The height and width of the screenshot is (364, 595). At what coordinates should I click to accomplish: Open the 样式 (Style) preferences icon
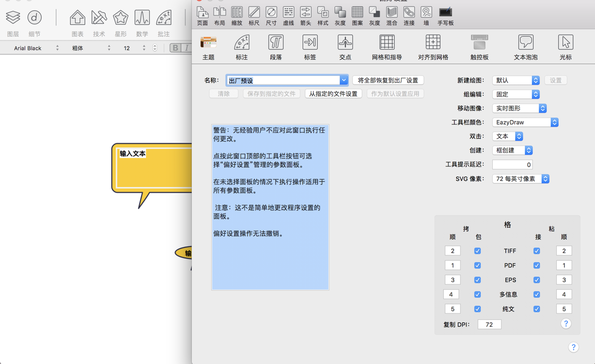click(x=323, y=16)
